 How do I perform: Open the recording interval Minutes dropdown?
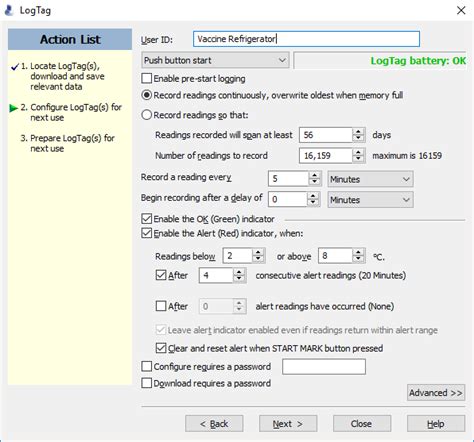coord(370,179)
